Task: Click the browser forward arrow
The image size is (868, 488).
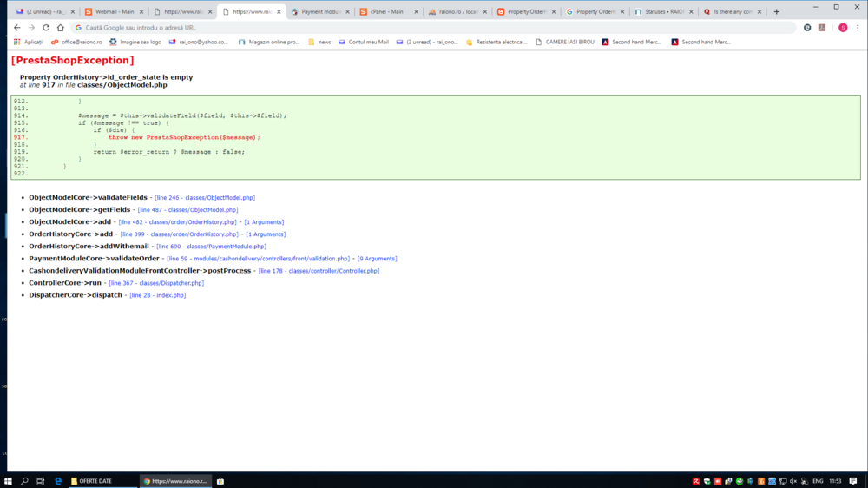Action: click(31, 28)
